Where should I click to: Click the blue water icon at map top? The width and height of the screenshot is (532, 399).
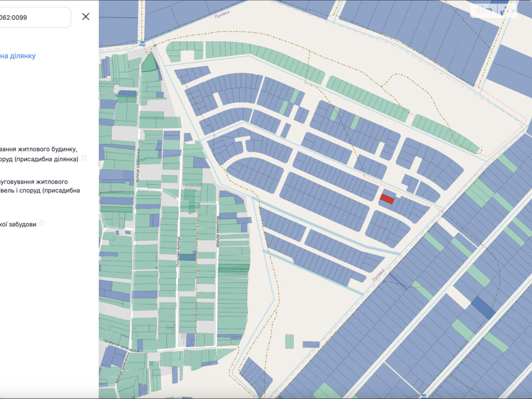tap(142, 44)
